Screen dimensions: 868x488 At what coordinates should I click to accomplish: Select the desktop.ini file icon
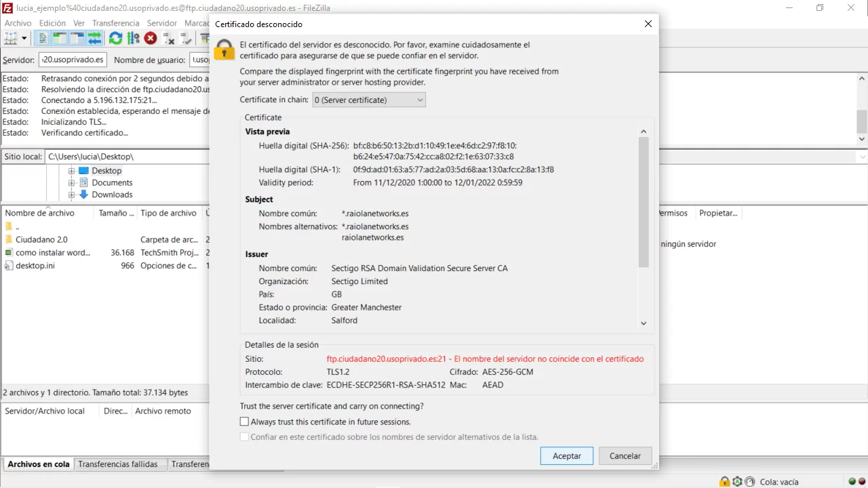point(9,265)
